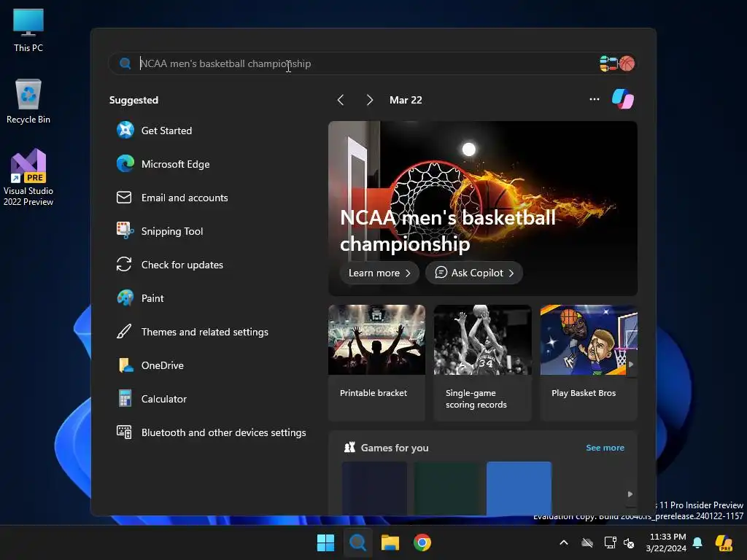Show hidden icons tray chevron

click(x=564, y=542)
